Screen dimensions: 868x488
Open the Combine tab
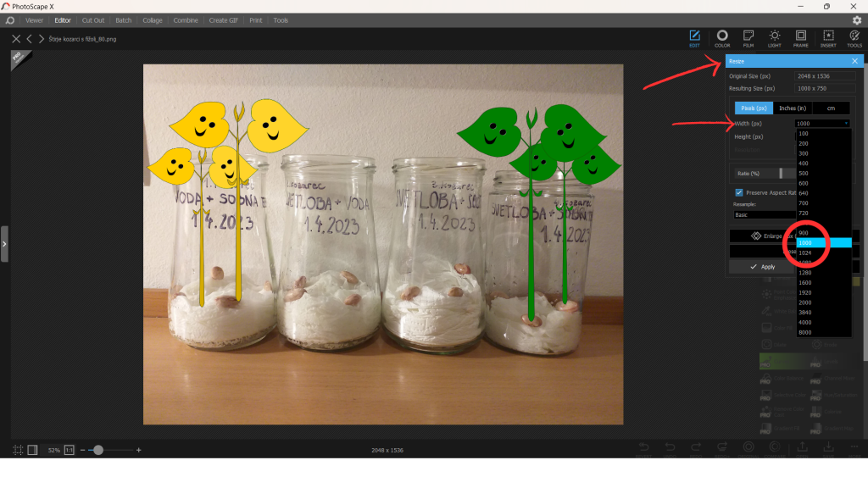[186, 20]
